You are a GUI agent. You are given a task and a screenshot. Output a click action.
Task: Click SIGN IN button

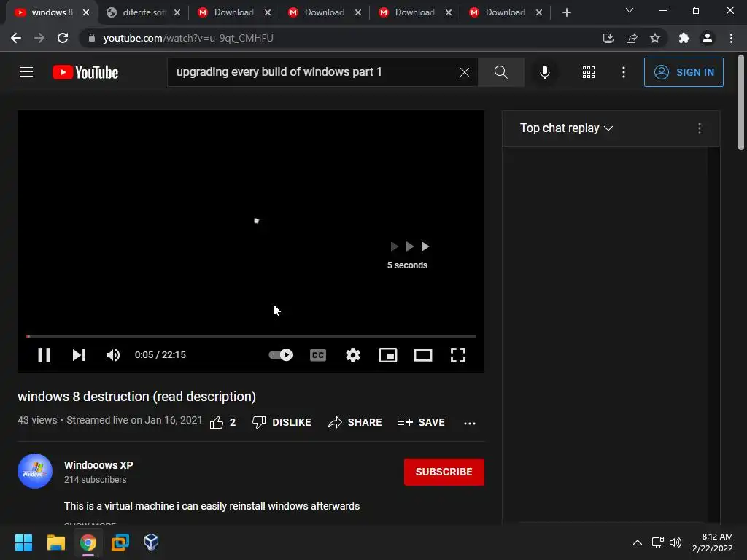click(x=684, y=72)
